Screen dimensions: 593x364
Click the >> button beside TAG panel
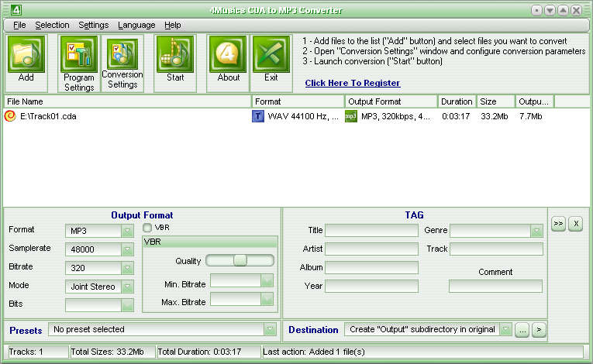[558, 224]
